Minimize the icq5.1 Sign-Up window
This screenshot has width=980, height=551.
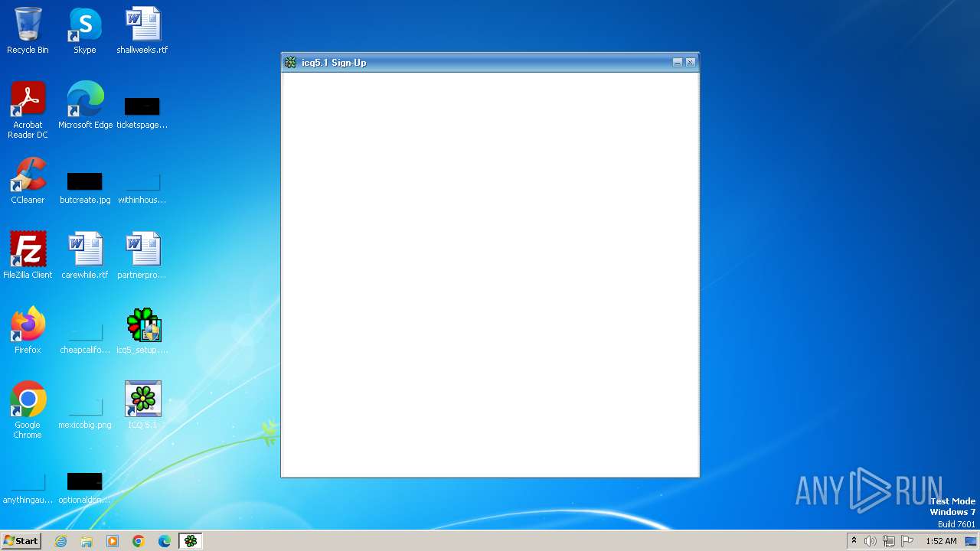[678, 63]
